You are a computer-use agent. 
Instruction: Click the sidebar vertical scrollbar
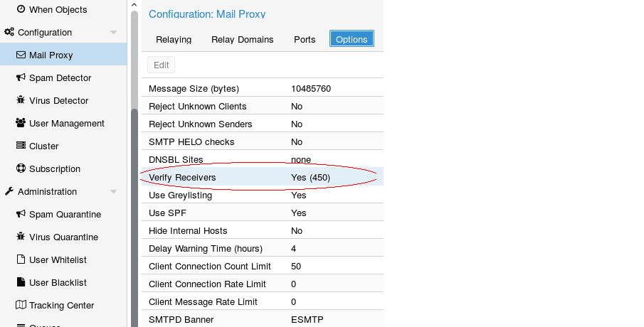coord(134,213)
